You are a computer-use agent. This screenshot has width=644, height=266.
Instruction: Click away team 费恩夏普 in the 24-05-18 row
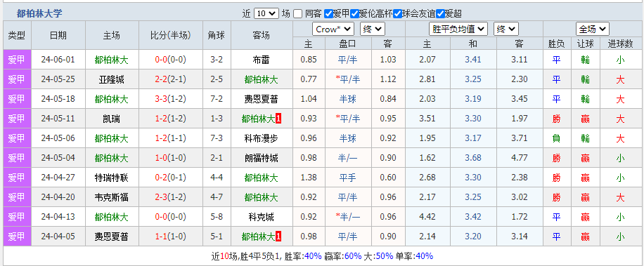262,99
